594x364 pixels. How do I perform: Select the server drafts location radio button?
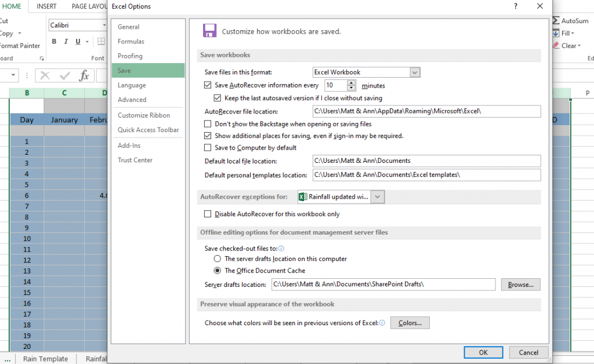[218, 259]
